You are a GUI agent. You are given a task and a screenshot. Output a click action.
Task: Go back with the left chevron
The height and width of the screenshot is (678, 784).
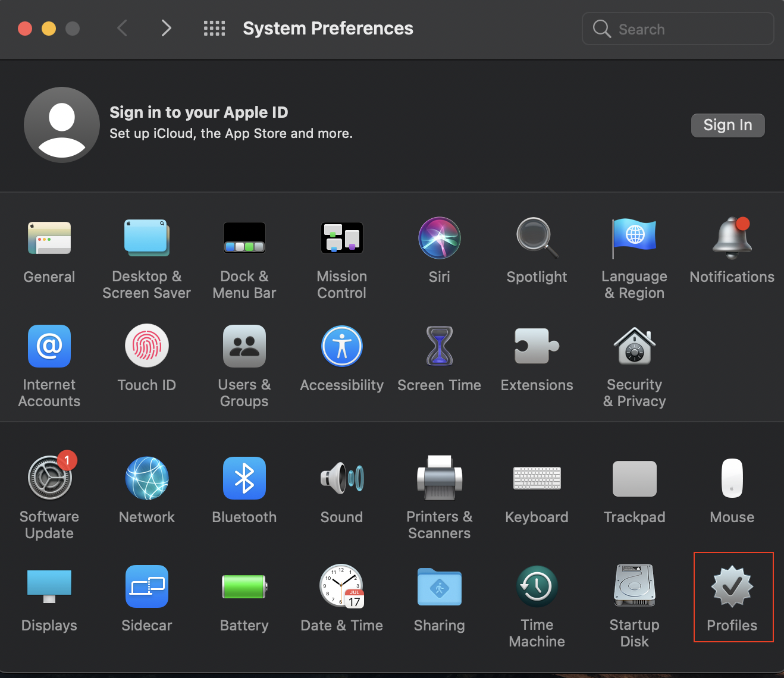coord(123,28)
